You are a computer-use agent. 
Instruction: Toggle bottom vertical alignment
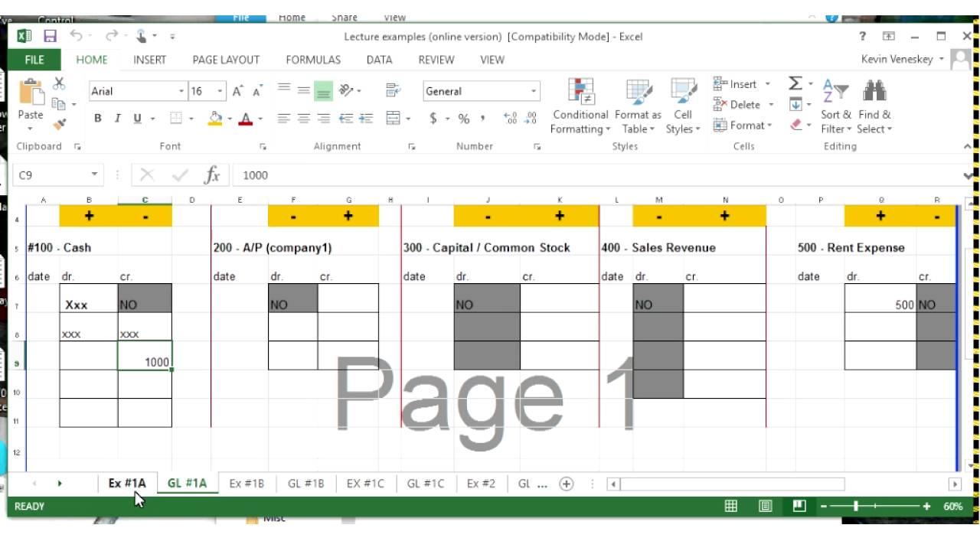point(324,91)
